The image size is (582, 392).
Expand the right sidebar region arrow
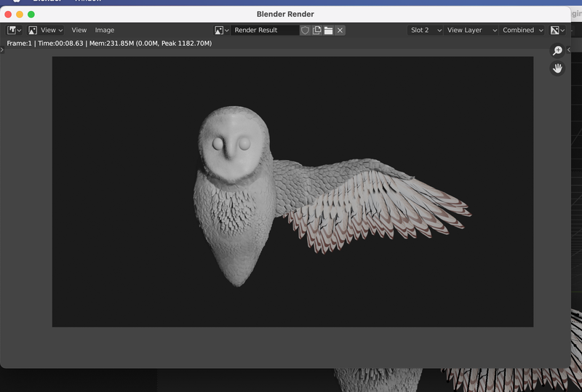pyautogui.click(x=568, y=49)
